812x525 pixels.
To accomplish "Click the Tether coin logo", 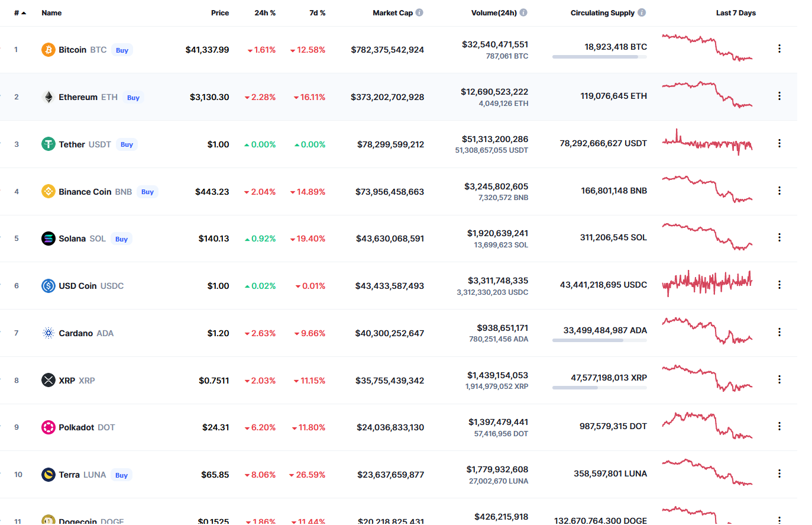I will pyautogui.click(x=48, y=144).
